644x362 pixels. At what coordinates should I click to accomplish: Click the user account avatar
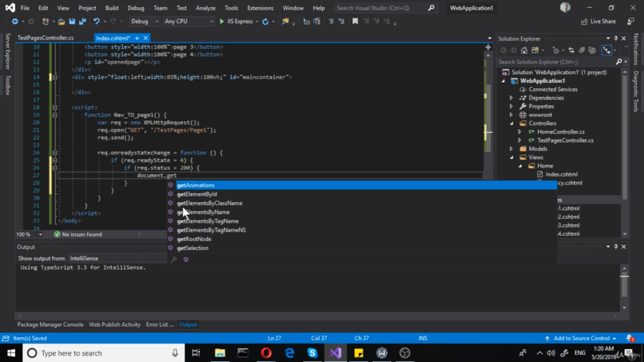click(x=565, y=7)
